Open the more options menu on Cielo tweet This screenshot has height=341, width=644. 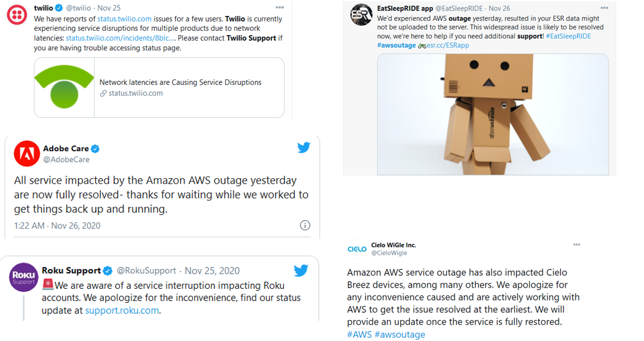(x=576, y=245)
